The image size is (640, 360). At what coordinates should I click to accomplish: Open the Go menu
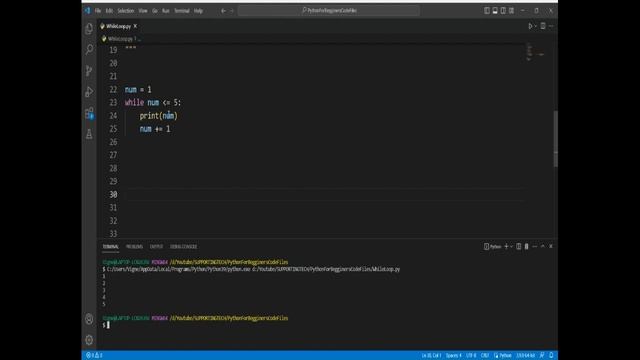155,11
